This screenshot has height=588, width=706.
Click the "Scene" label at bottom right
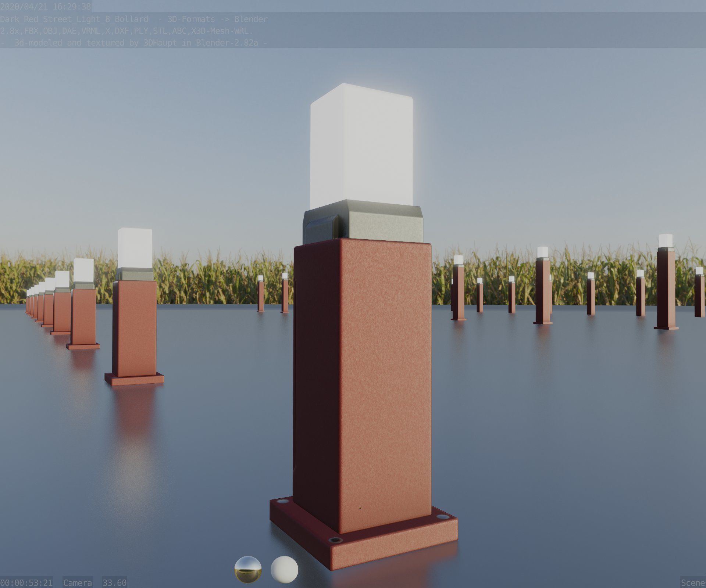coord(693,582)
